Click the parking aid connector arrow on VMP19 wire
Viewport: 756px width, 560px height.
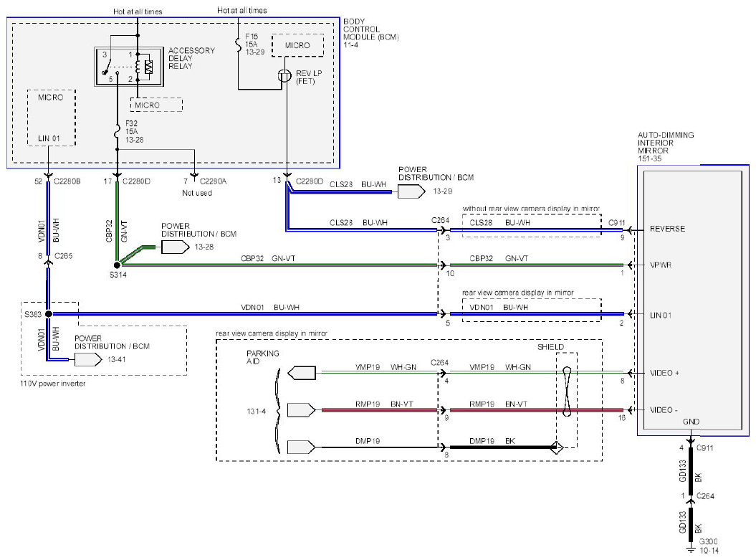coord(302,373)
